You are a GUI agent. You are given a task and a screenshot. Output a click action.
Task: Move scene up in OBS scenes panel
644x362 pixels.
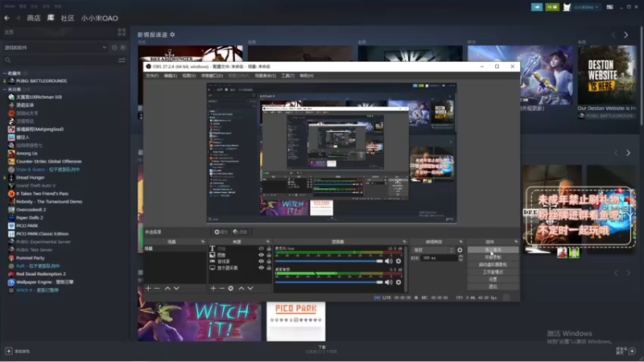(x=167, y=289)
